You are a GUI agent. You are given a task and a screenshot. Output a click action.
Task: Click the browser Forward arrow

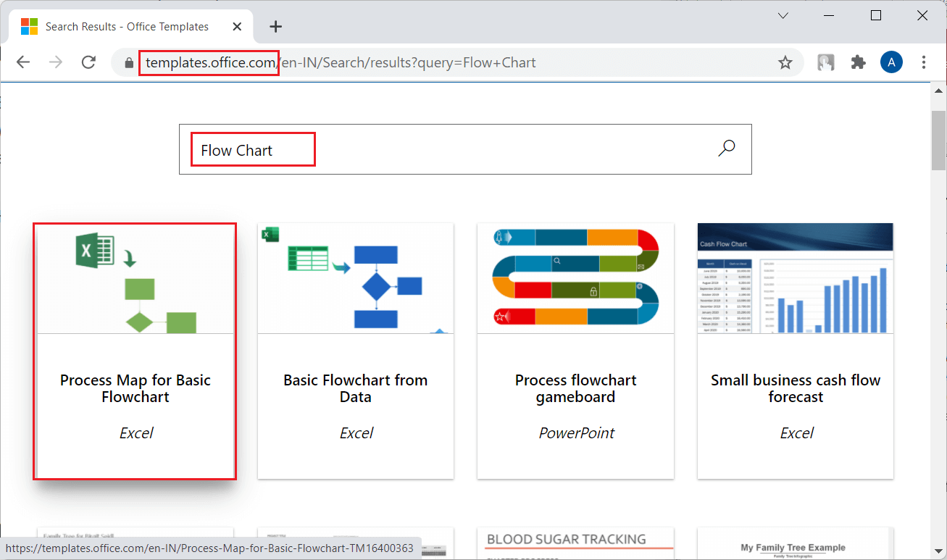point(56,62)
